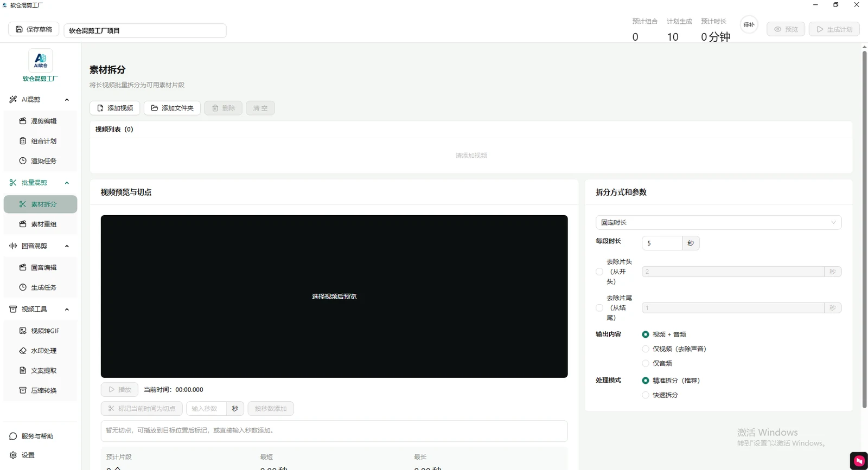
Task: Click the 视频转GIF icon
Action: [x=23, y=331]
